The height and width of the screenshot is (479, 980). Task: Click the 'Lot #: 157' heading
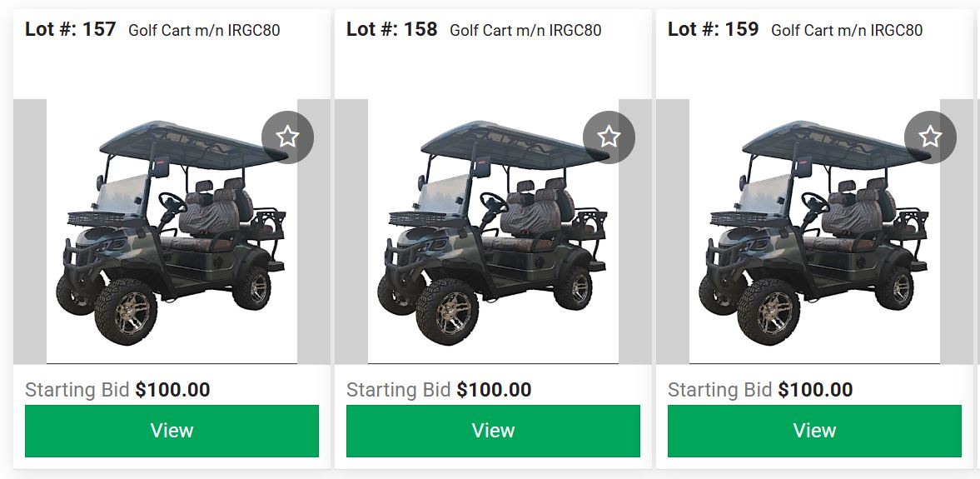(71, 29)
